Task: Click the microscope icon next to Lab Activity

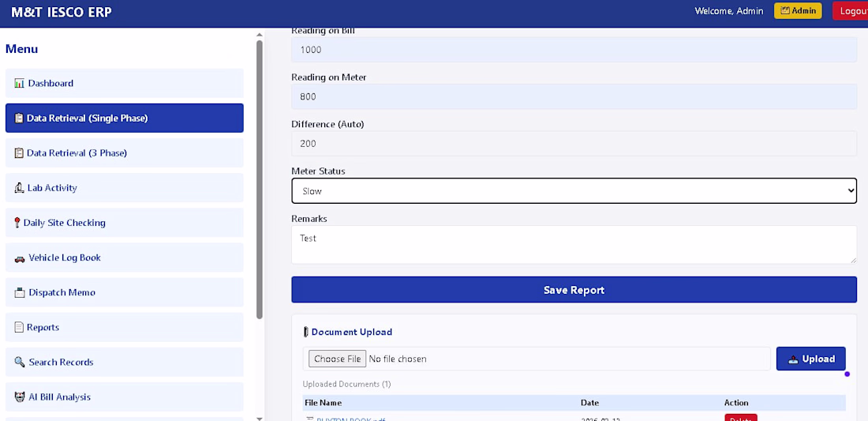Action: click(x=19, y=188)
